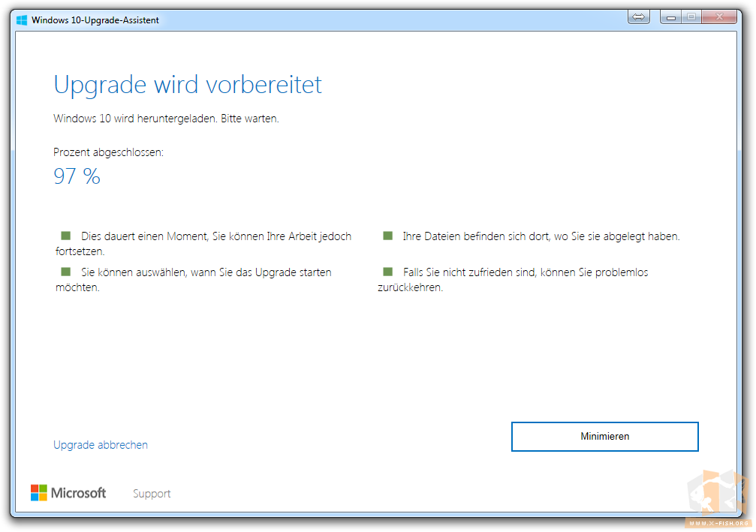Viewport: 756px width, 532px height.
Task: Click text Falls Sie nicht zufrieden sind
Action: pyautogui.click(x=470, y=272)
